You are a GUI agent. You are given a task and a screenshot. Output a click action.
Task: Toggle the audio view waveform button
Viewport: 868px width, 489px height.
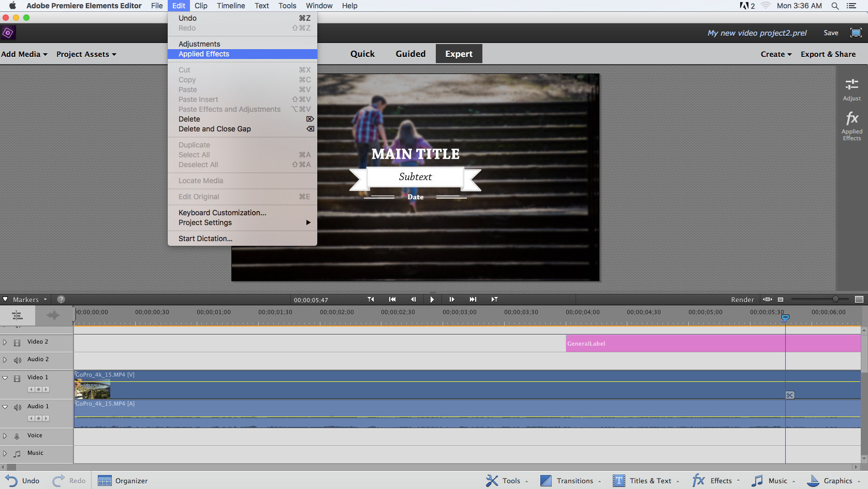pos(53,315)
